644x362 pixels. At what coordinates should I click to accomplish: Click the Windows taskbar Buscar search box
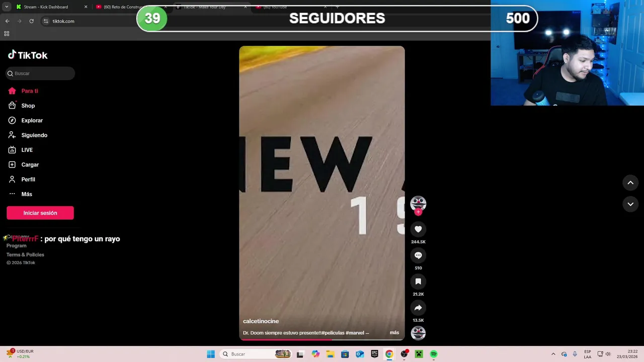[256, 354]
